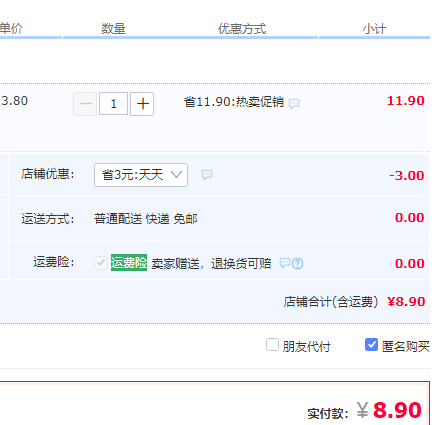Click the 匿名购买 label text

point(405,347)
